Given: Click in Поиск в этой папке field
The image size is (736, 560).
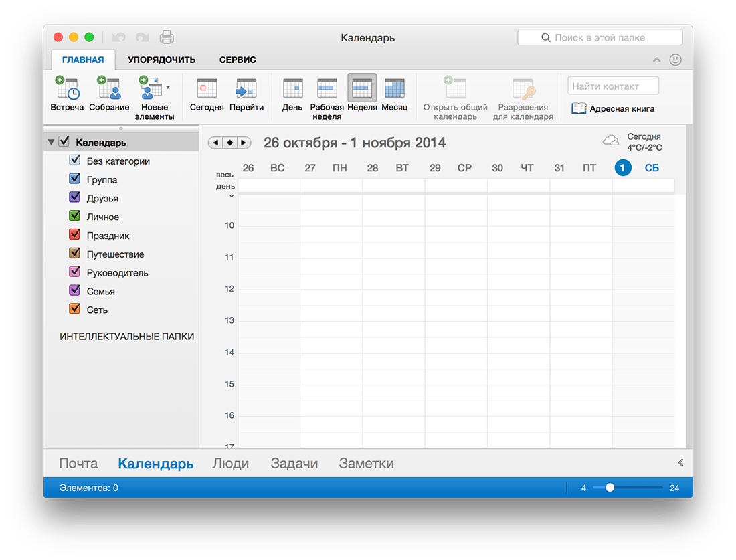Looking at the screenshot, I should [x=600, y=37].
